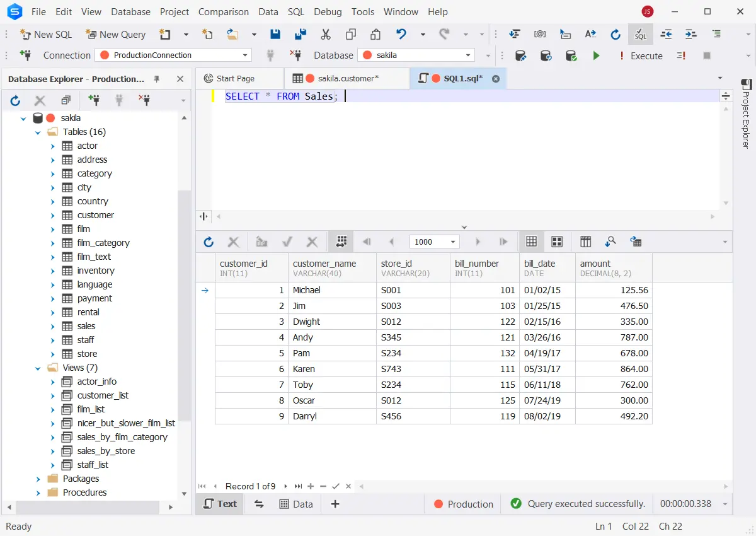Refresh the Database Explorer tree

coord(16,100)
